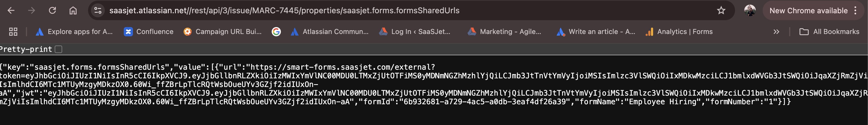
Task: Open the Google bookmark icon
Action: pyautogui.click(x=276, y=32)
